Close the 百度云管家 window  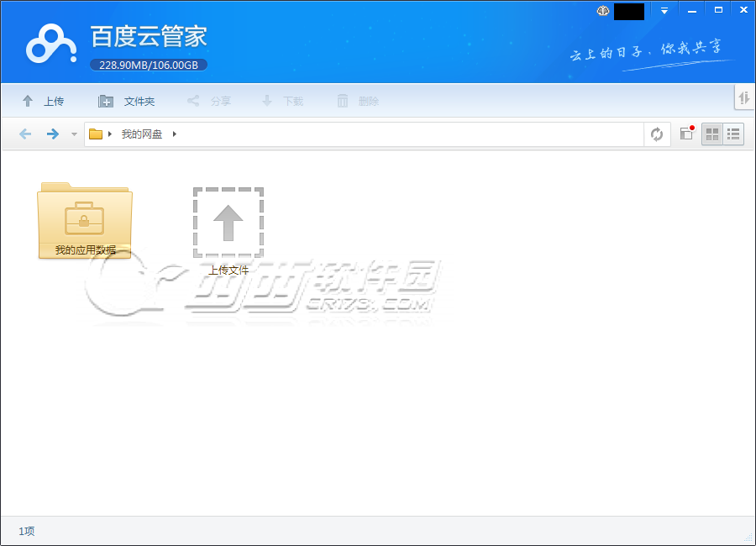point(744,10)
